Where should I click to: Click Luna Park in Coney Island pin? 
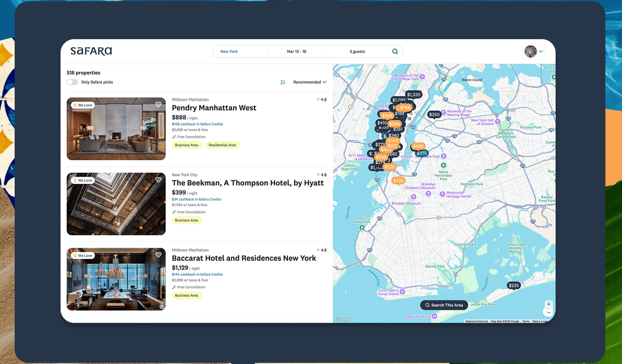tap(402, 291)
